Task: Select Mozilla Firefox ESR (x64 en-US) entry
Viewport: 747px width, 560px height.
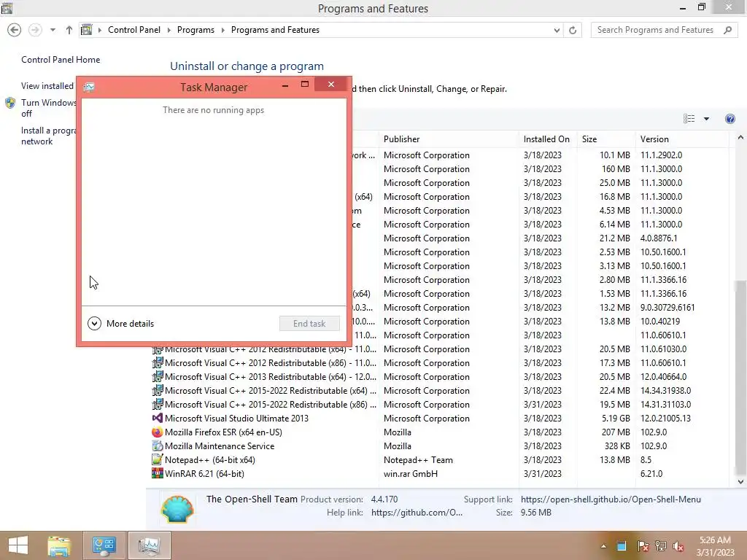Action: point(223,432)
